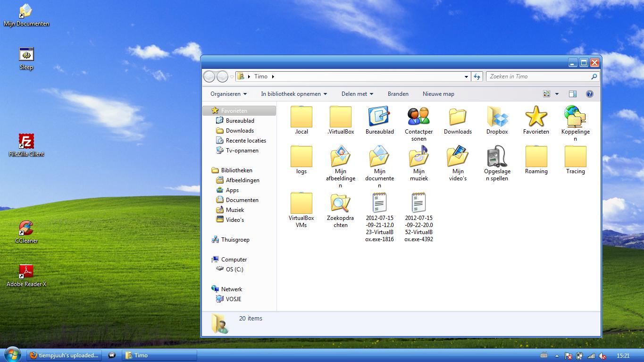Change view with the view icon button
Image resolution: width=644 pixels, height=362 pixels.
coord(547,94)
